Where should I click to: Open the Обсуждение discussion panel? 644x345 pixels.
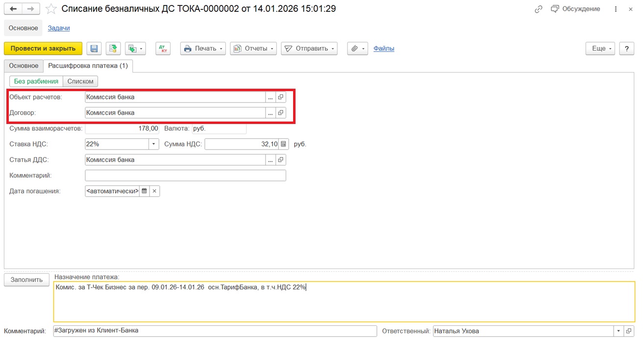575,9
